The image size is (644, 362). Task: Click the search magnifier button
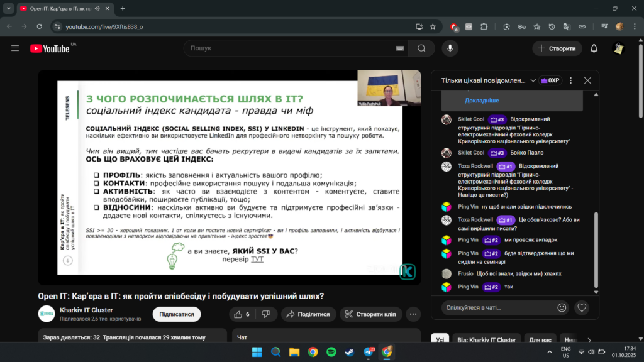pos(421,48)
